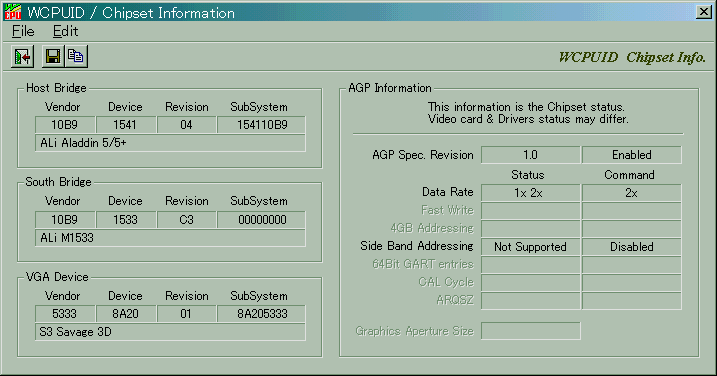This screenshot has height=376, width=717.
Task: Select VGA Device vendor value 5333
Action: pos(65,314)
